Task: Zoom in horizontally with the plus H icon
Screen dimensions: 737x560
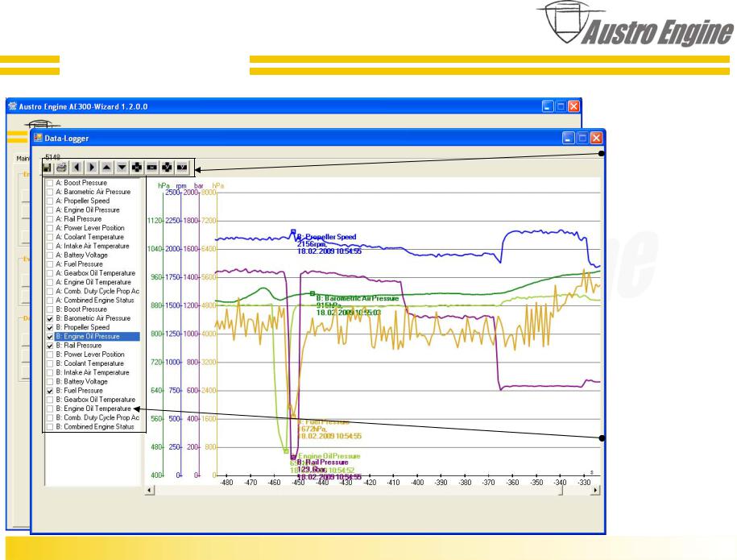Action: click(137, 168)
